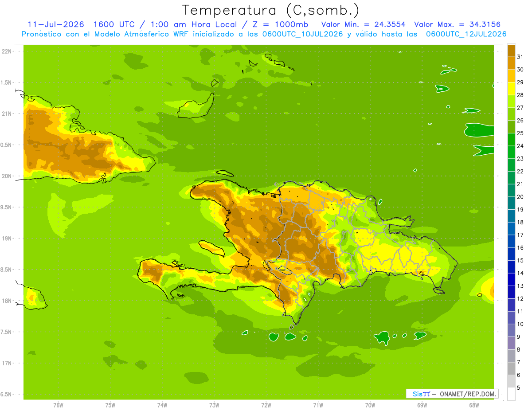Click the "74W" longitude axis label
This screenshot has height=411, width=532.
pyautogui.click(x=162, y=405)
